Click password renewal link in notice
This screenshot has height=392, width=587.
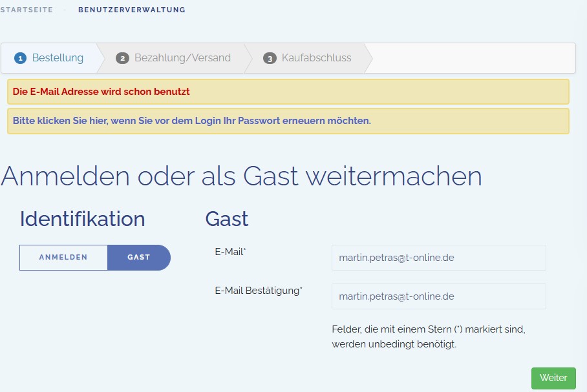[191, 121]
